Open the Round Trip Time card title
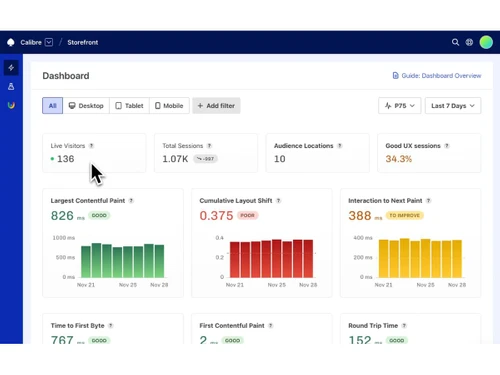 pyautogui.click(x=373, y=326)
